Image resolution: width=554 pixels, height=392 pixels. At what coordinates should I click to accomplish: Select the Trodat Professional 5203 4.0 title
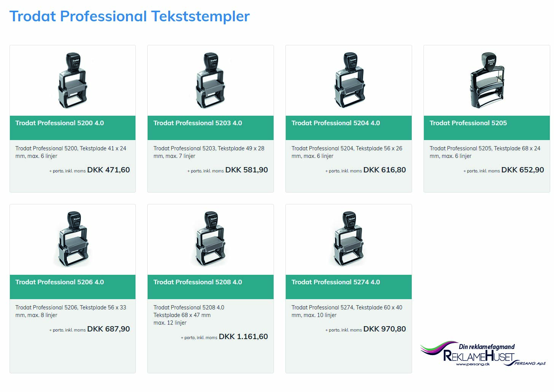point(198,123)
